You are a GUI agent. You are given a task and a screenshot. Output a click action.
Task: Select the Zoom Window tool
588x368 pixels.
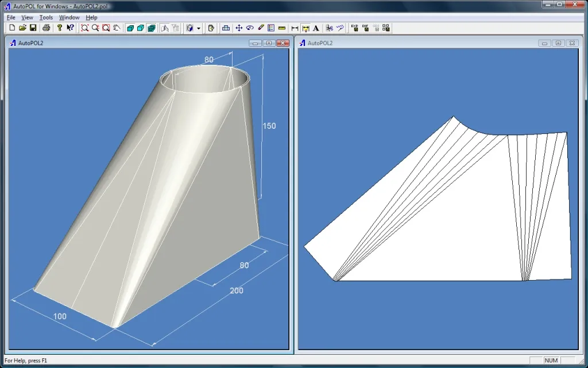(106, 28)
